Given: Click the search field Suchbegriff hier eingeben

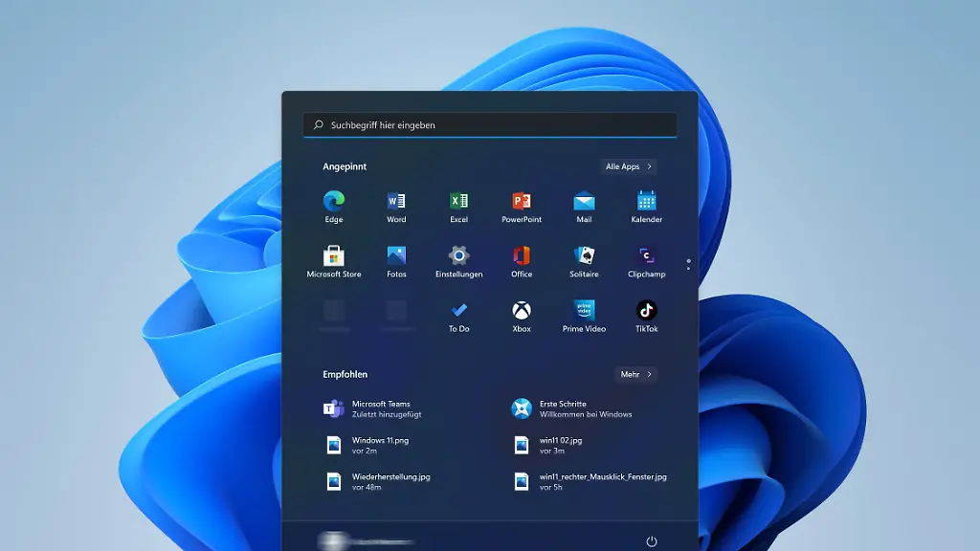Looking at the screenshot, I should point(490,124).
